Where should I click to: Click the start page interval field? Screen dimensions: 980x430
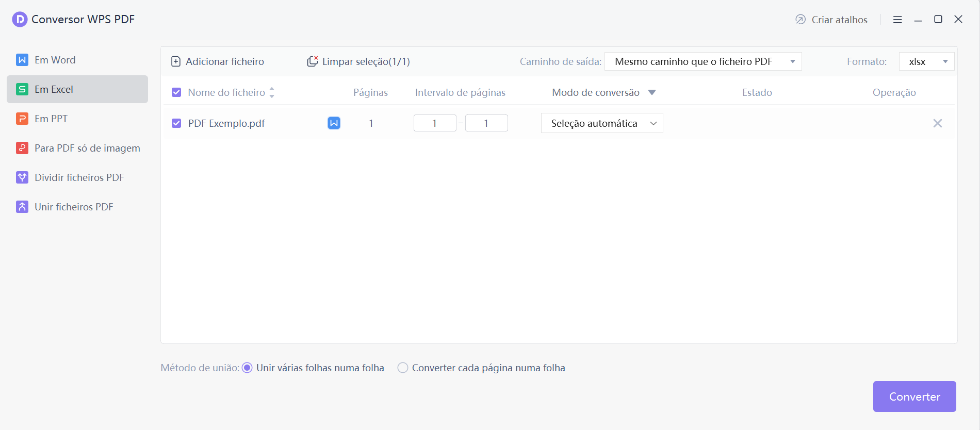(x=435, y=123)
